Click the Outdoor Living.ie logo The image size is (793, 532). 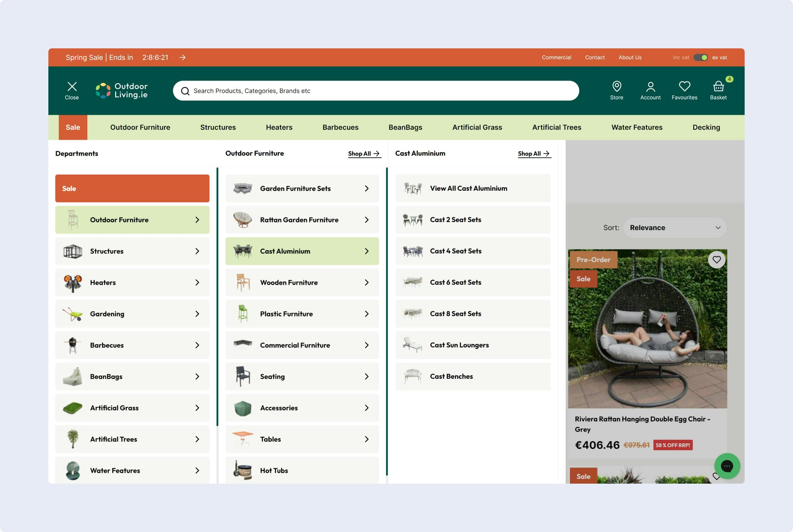click(122, 91)
